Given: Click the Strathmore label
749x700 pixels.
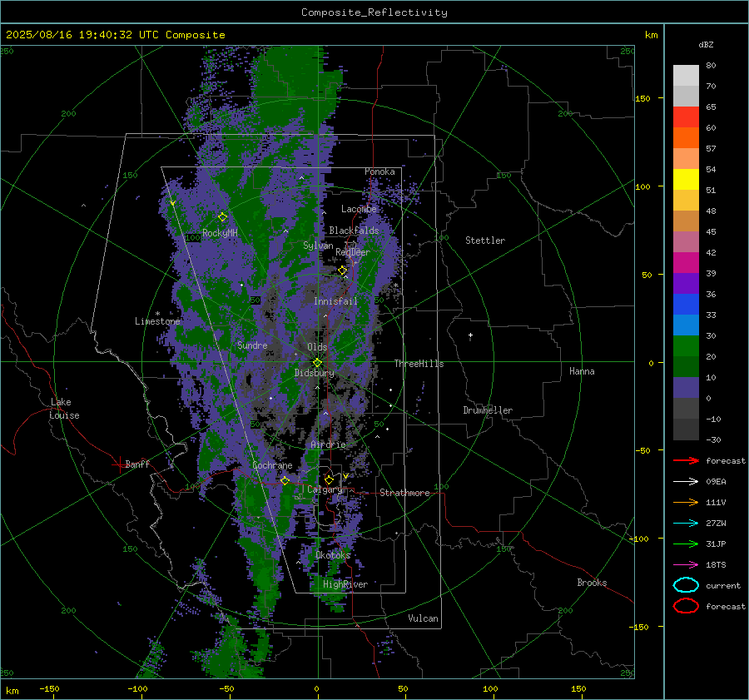Looking at the screenshot, I should coord(404,493).
